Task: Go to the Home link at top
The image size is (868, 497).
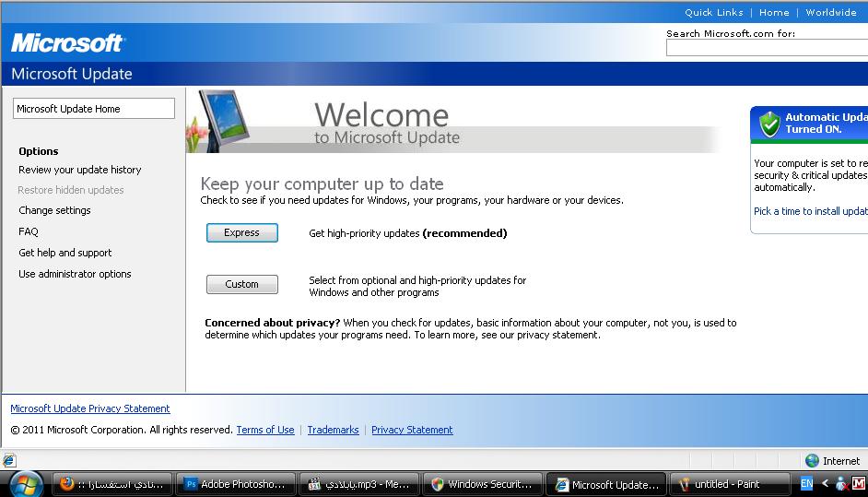Action: (774, 12)
